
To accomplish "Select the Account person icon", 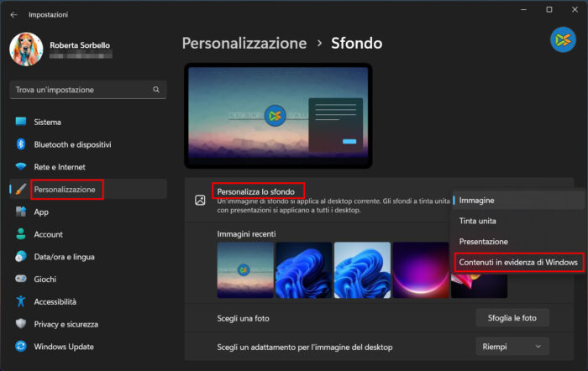I will (x=21, y=234).
